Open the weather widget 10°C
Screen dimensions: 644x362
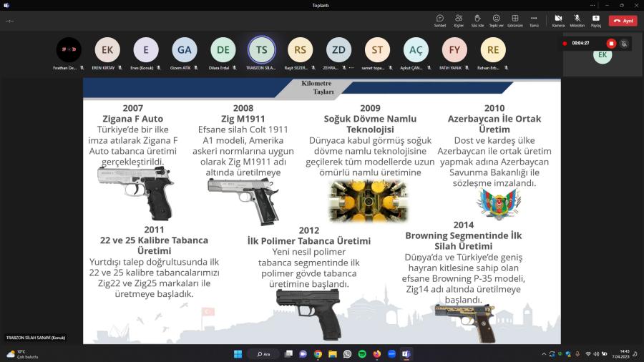(x=21, y=354)
